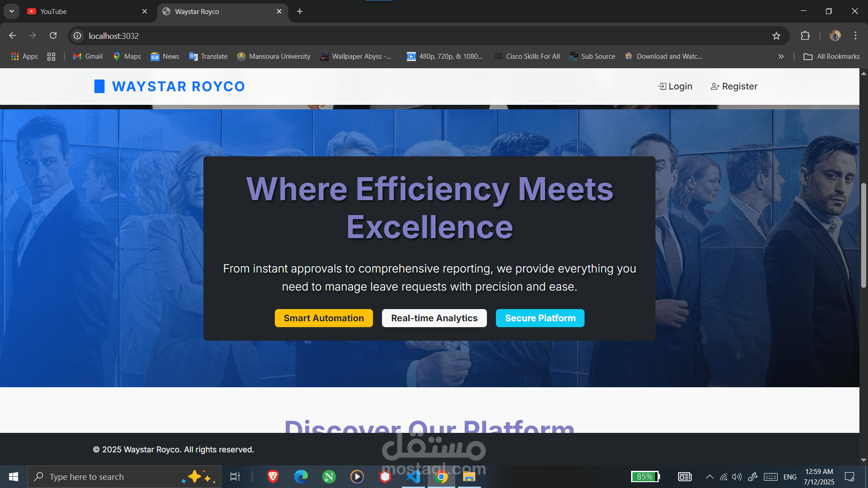
Task: Go back to previous page
Action: [x=13, y=36]
